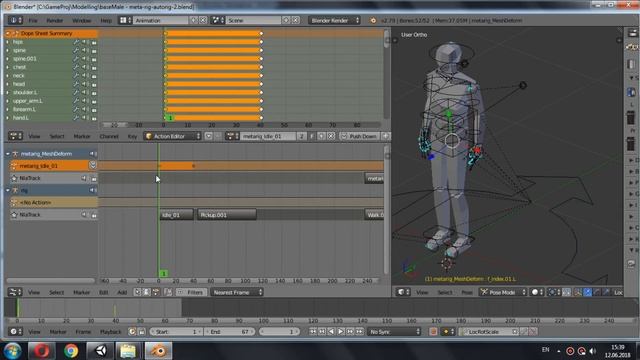
Task: Open the Key menu in Dope Sheet
Action: click(x=132, y=136)
